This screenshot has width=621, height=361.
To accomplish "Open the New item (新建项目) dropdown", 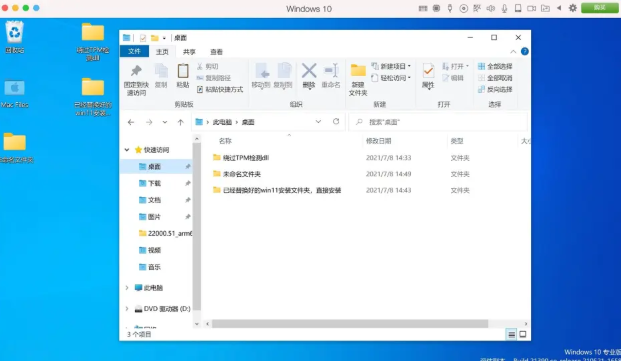I will 391,66.
